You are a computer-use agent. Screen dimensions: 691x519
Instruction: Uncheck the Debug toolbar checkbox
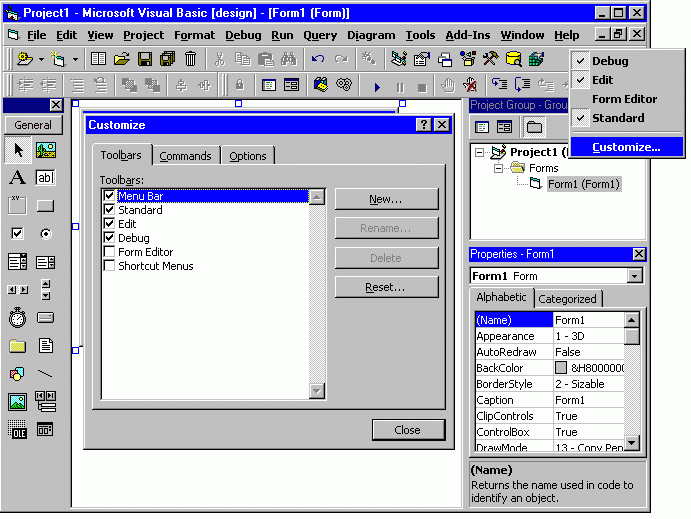coord(109,237)
